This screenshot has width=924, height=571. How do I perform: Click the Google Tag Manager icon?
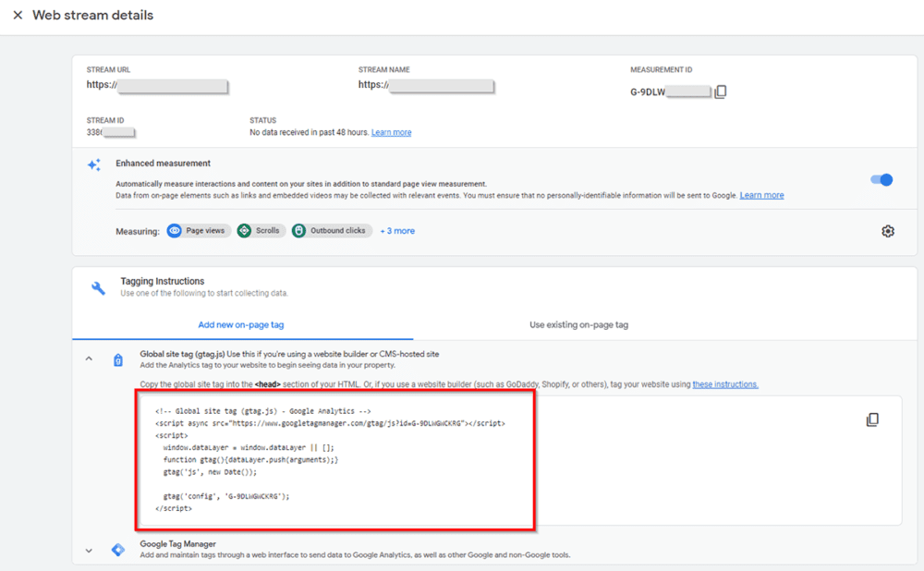click(118, 550)
